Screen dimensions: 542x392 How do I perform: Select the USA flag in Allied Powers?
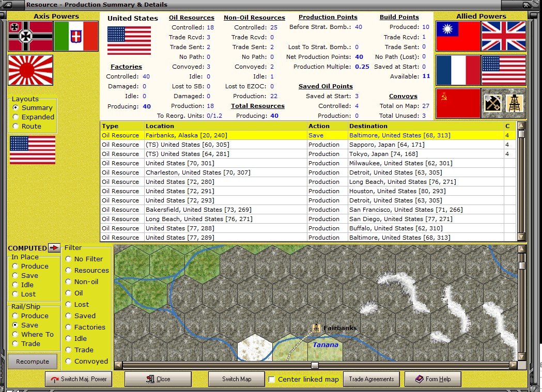coord(504,70)
